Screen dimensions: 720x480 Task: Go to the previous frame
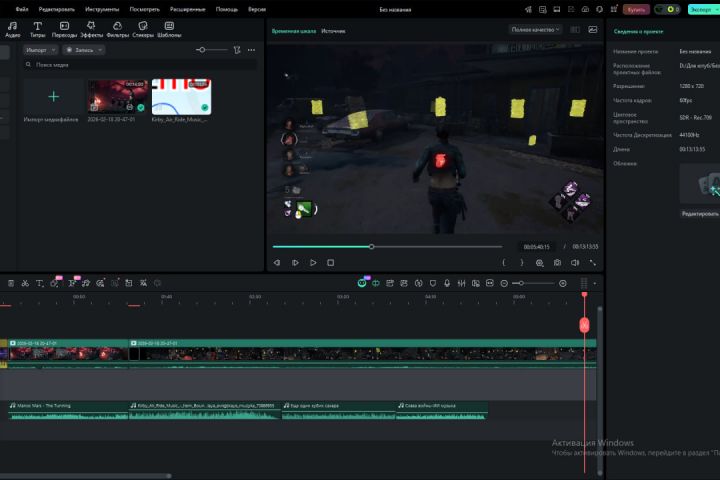pos(277,263)
